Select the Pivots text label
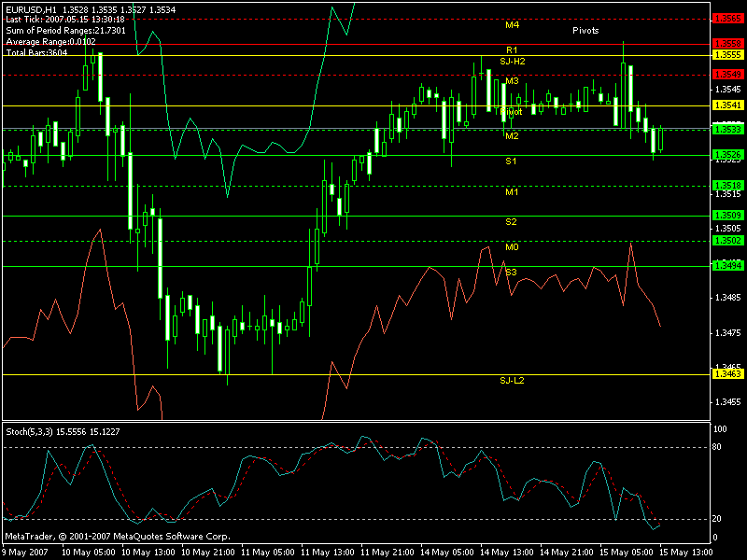 pos(585,31)
